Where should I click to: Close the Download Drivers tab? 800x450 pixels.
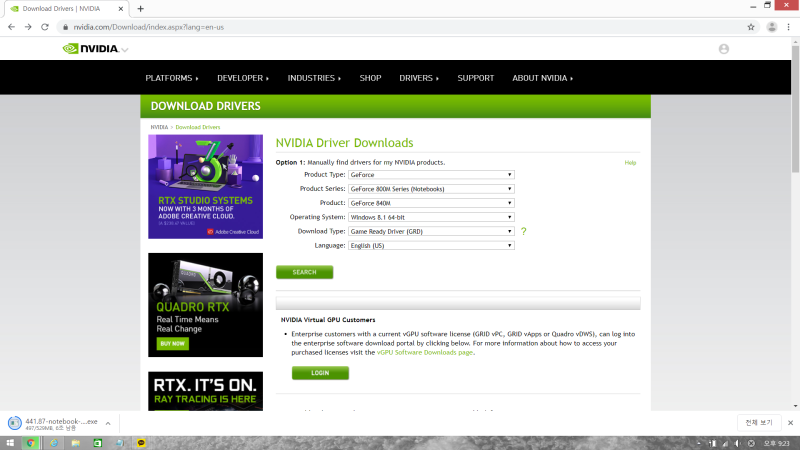click(x=121, y=9)
